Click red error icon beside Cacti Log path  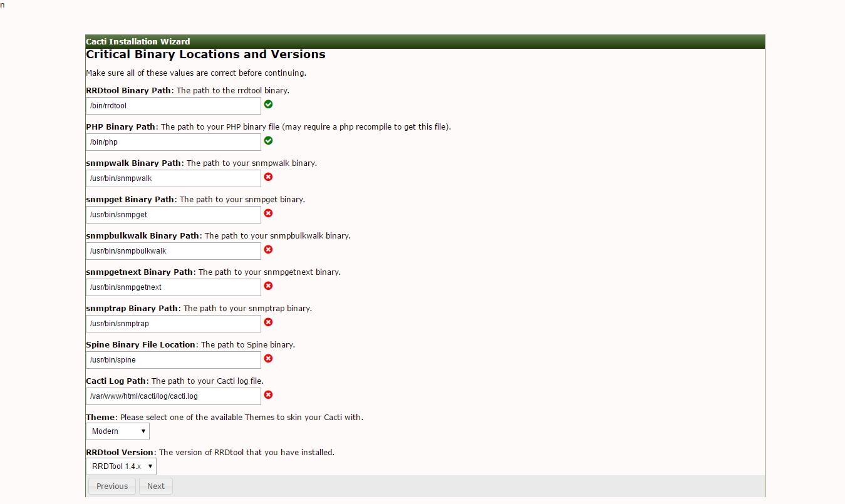pos(268,394)
